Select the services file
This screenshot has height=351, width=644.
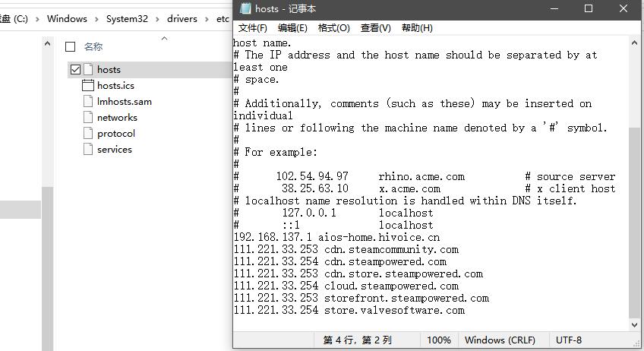pos(115,150)
